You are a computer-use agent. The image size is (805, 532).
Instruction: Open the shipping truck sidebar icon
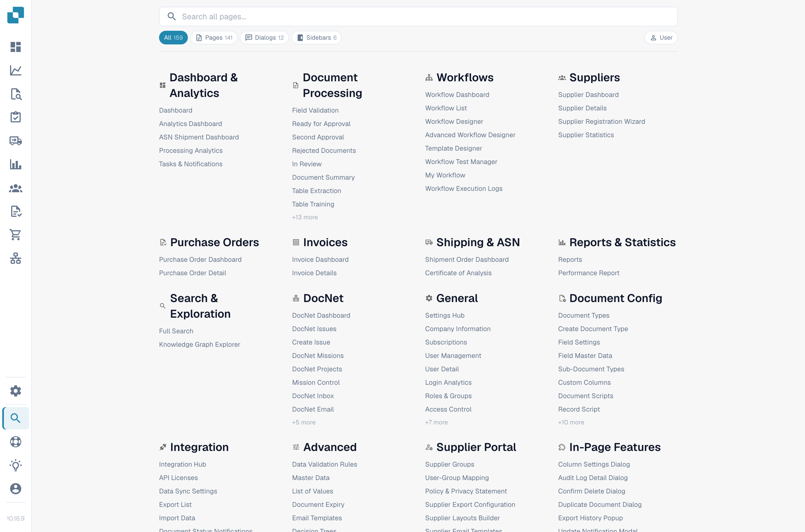pos(16,141)
